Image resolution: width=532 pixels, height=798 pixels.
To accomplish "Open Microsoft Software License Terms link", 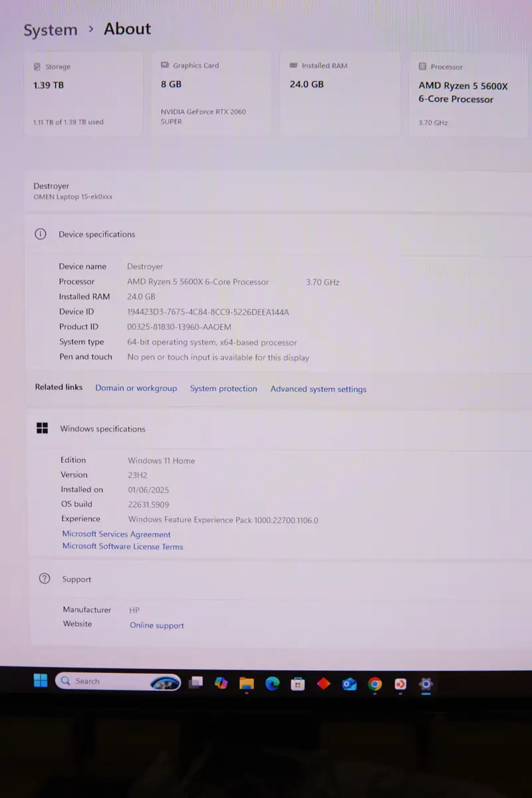I will point(122,547).
